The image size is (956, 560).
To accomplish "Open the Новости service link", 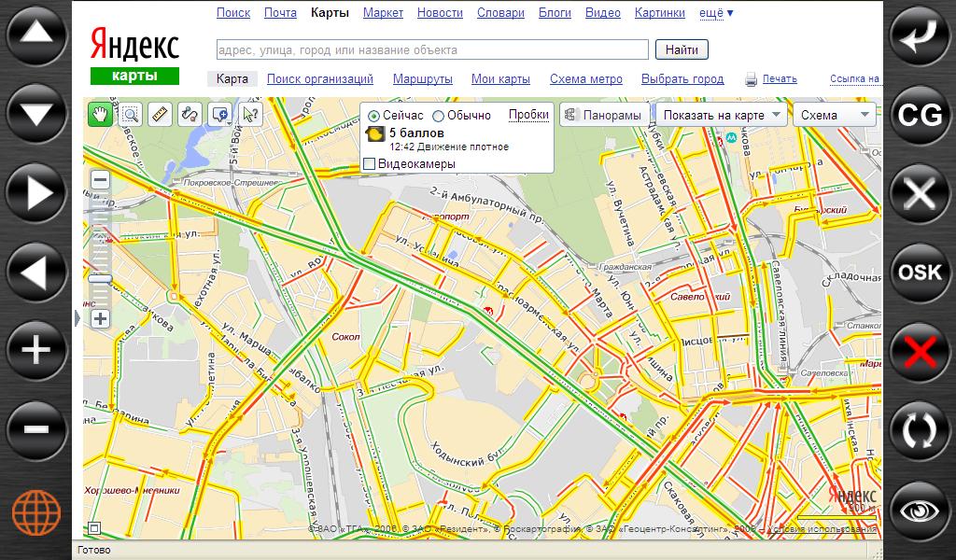I will 440,13.
